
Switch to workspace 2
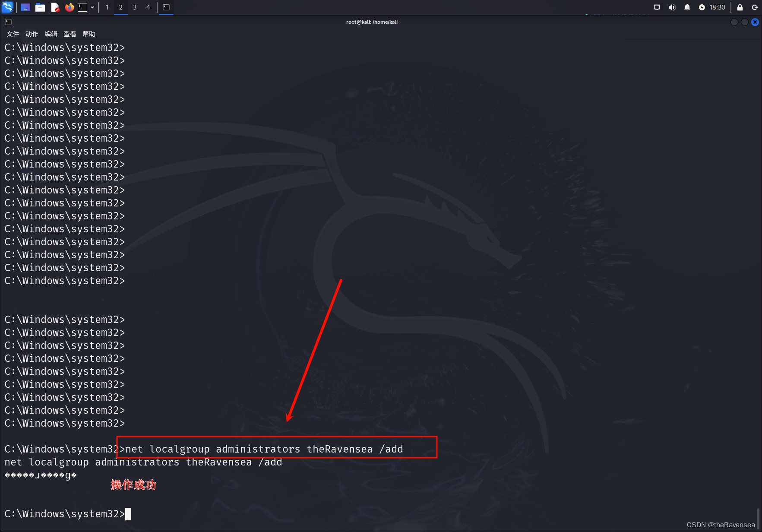click(121, 7)
